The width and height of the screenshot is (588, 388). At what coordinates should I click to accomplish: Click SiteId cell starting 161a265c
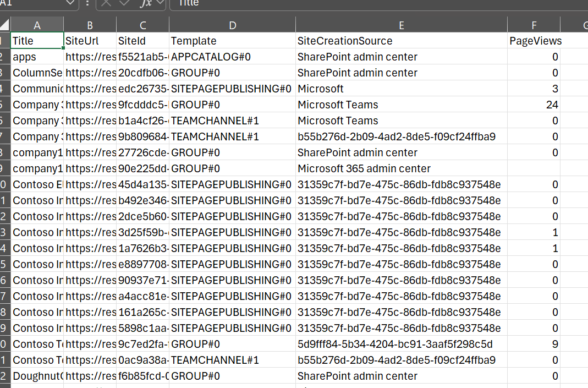[x=143, y=312]
